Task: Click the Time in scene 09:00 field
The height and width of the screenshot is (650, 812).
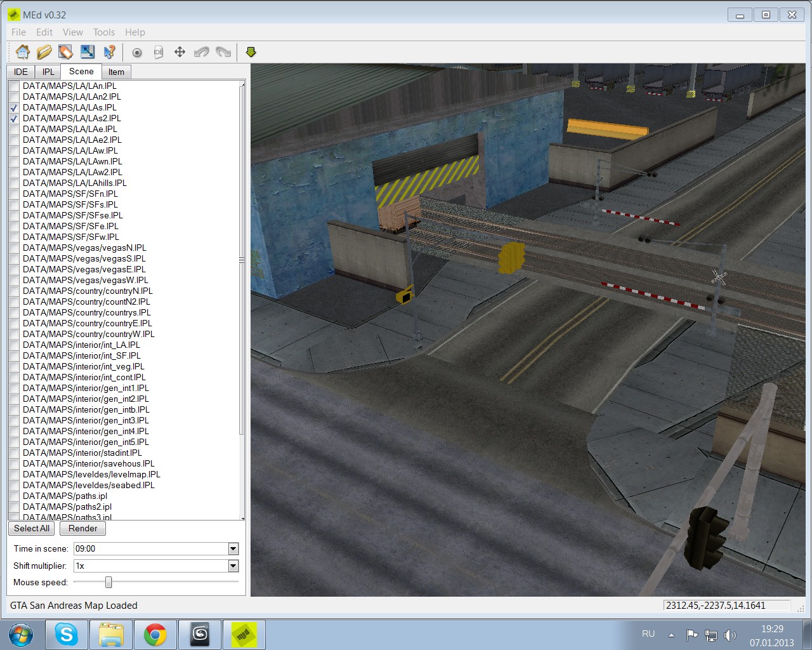Action: (151, 548)
